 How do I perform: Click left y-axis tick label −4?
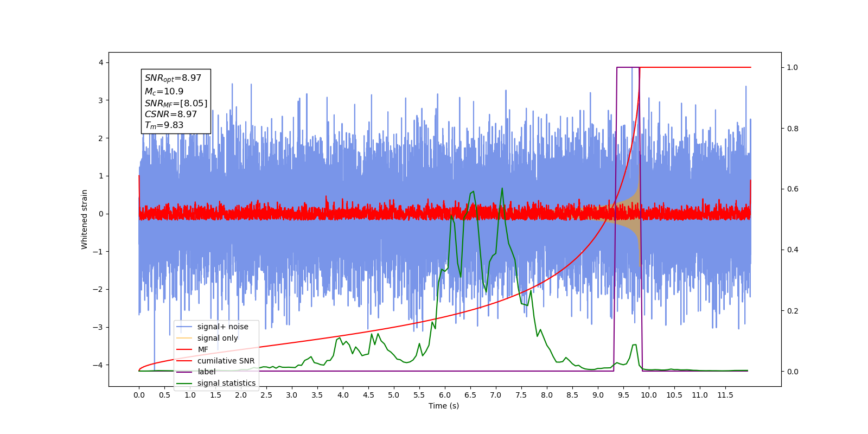pos(98,365)
